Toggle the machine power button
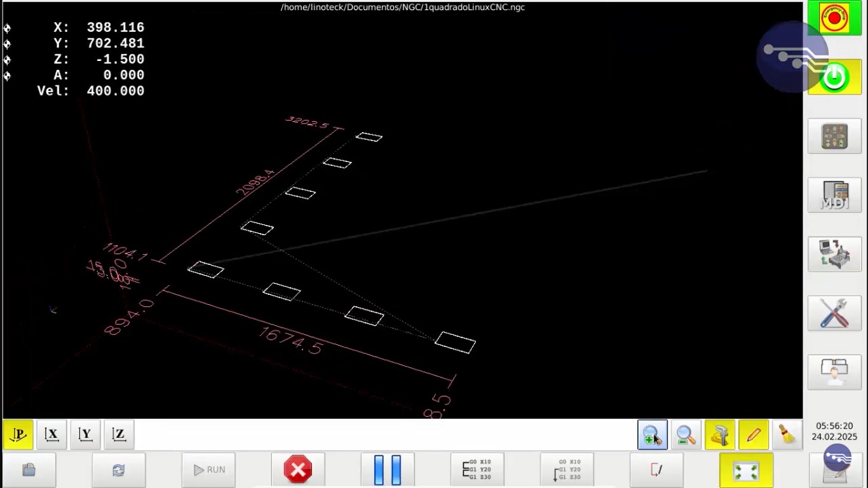868x488 pixels. tap(834, 78)
